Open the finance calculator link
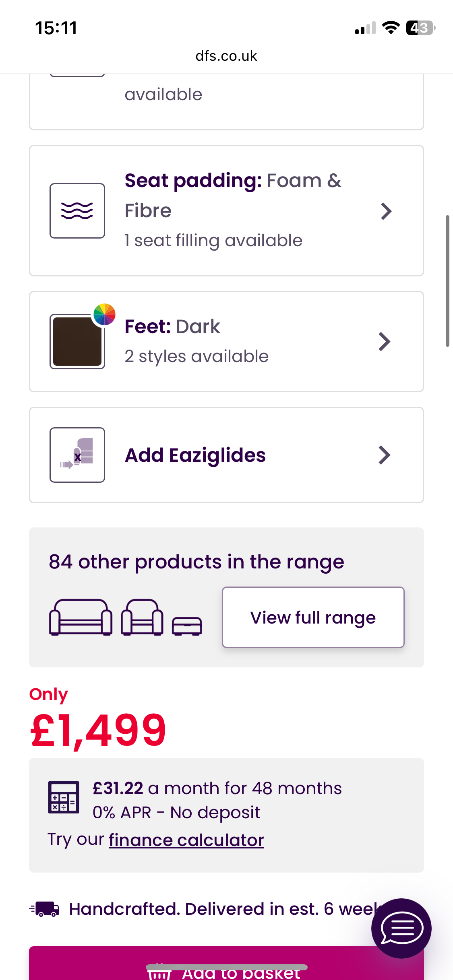The height and width of the screenshot is (980, 453). point(186,840)
